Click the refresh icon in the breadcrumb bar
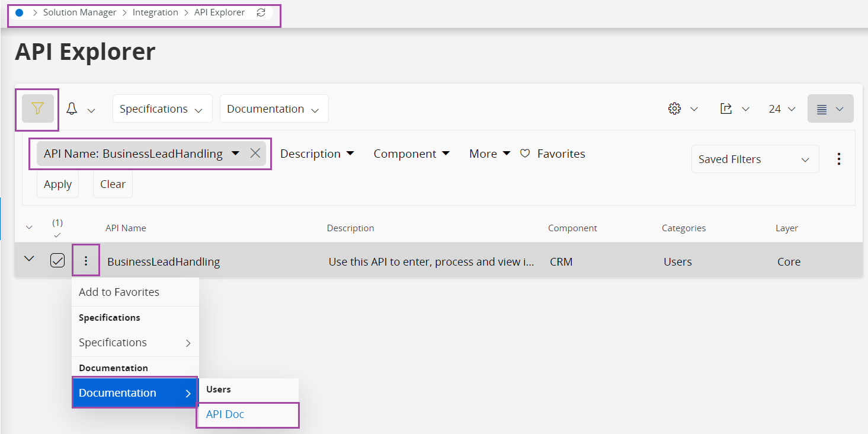Viewport: 868px width, 434px height. tap(261, 12)
